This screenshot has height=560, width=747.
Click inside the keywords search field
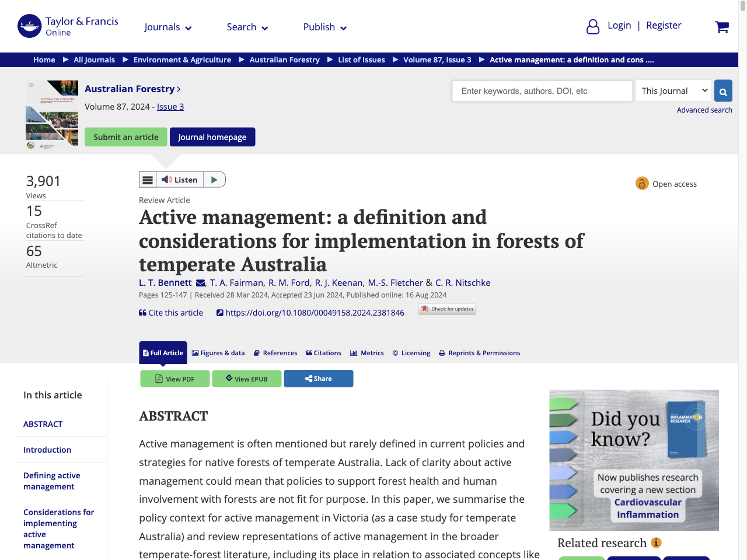pyautogui.click(x=542, y=90)
